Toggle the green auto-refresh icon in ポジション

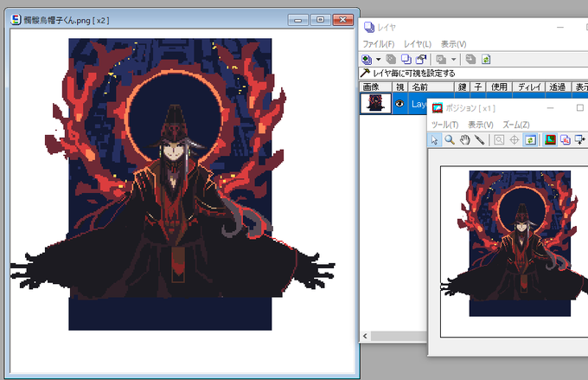pos(530,140)
